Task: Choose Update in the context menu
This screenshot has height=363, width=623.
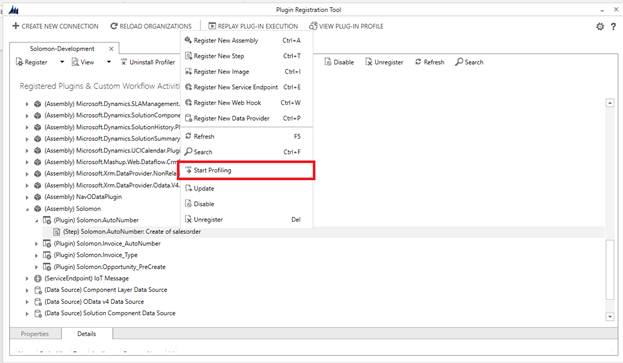Action: (246, 188)
